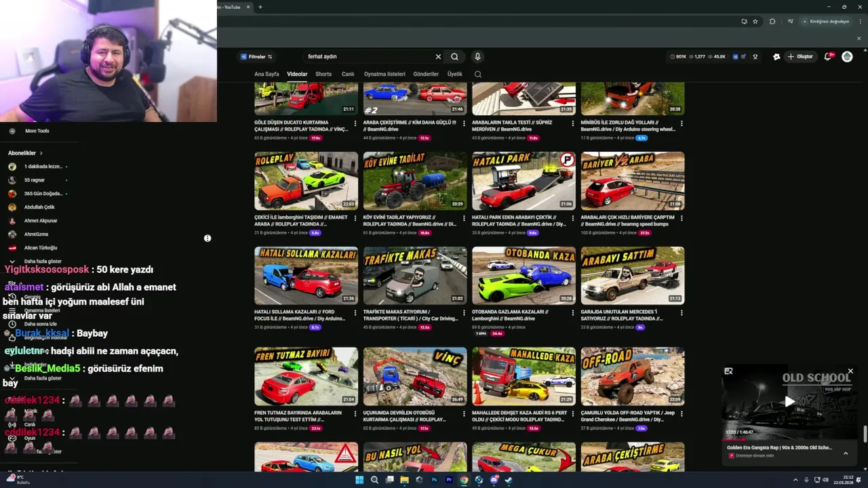Click 'Kimliğinizi doğrulayın' profile button

click(x=825, y=21)
